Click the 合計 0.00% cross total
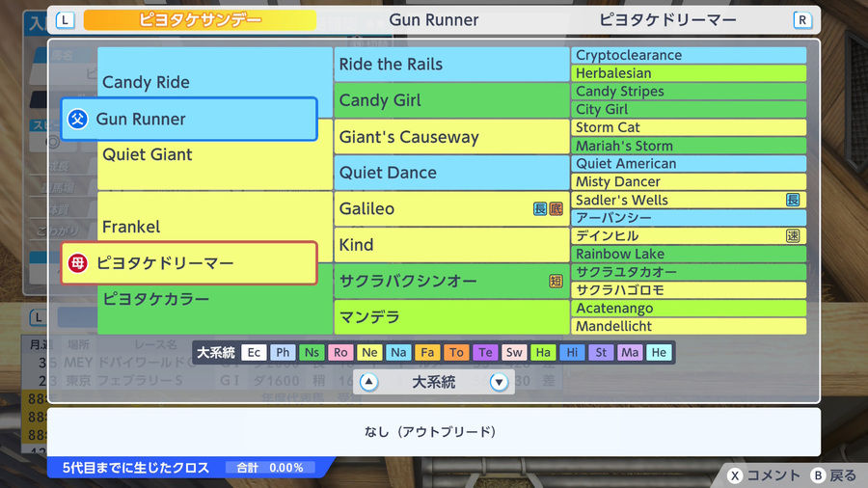The width and height of the screenshot is (868, 488). (270, 468)
